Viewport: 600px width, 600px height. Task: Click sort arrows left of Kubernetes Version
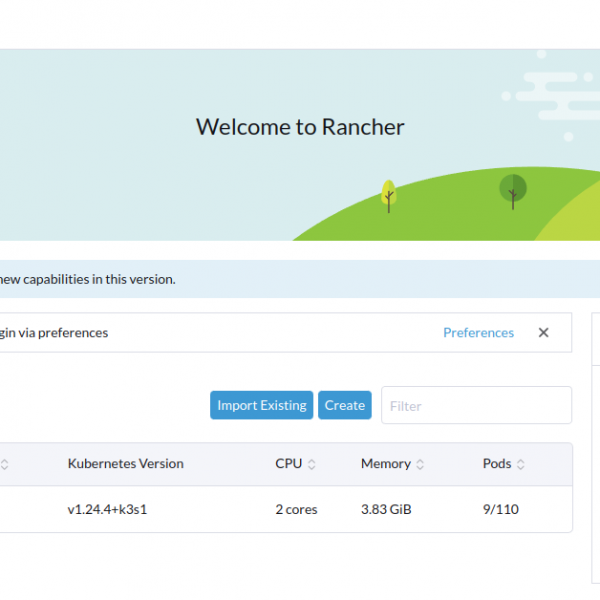[5, 464]
